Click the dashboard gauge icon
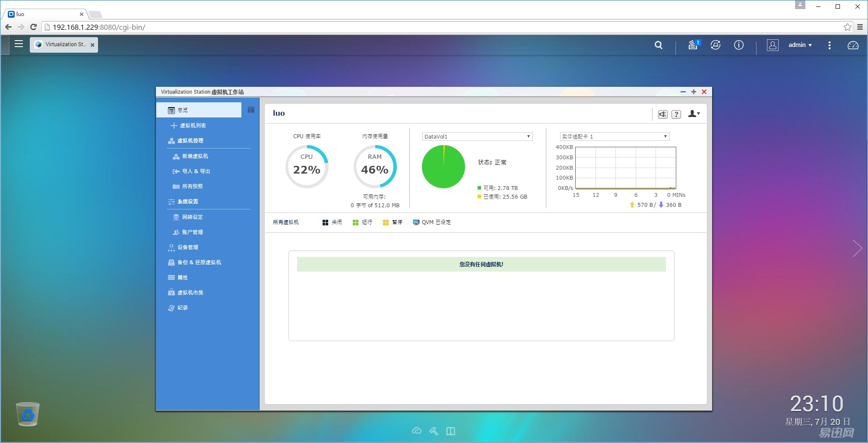The width and height of the screenshot is (868, 443). pos(852,45)
